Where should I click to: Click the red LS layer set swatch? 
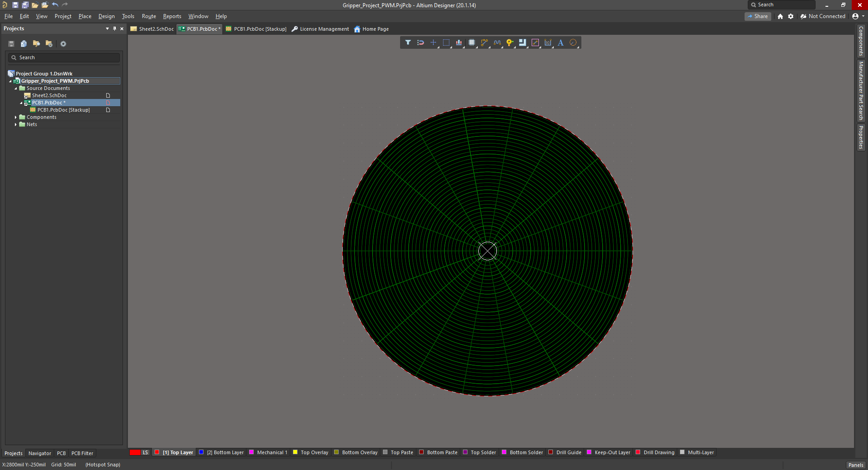(135, 452)
